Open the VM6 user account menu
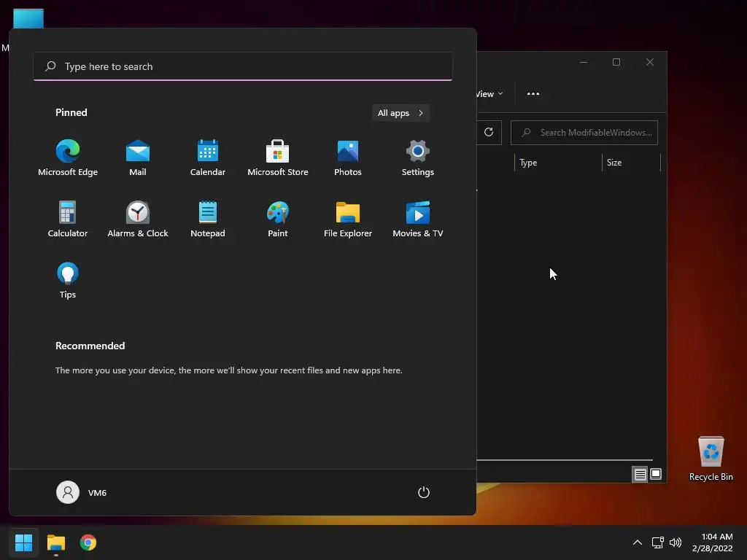 click(x=82, y=492)
